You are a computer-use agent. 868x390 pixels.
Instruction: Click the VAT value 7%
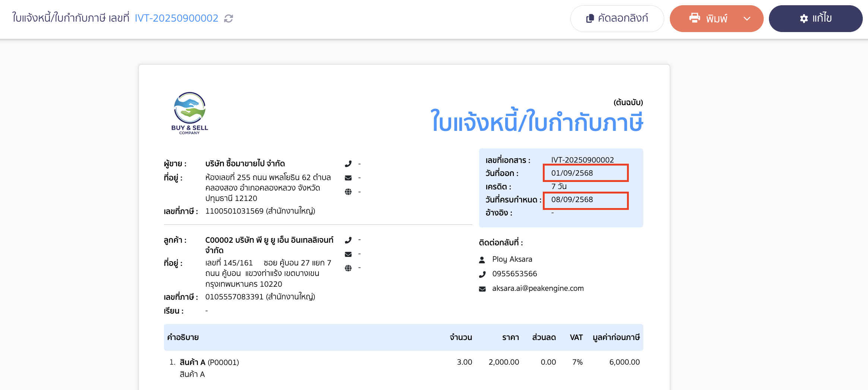pyautogui.click(x=577, y=362)
